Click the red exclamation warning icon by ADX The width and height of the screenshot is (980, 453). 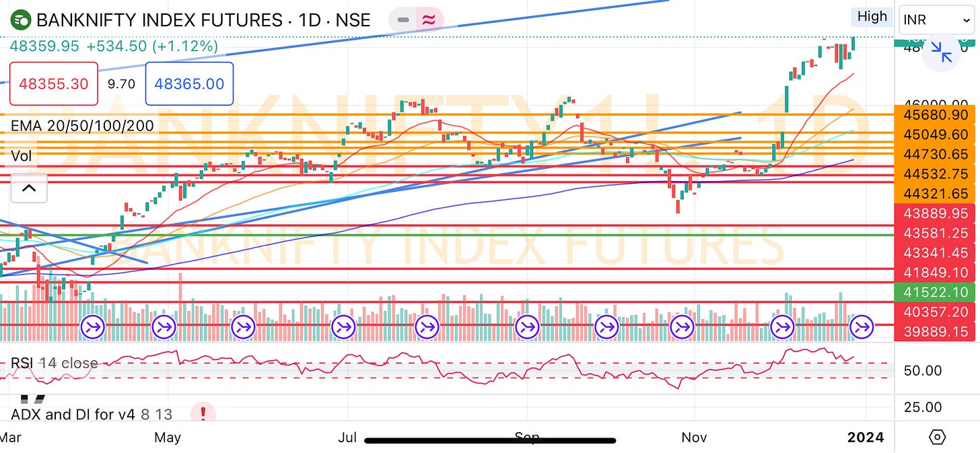click(203, 413)
